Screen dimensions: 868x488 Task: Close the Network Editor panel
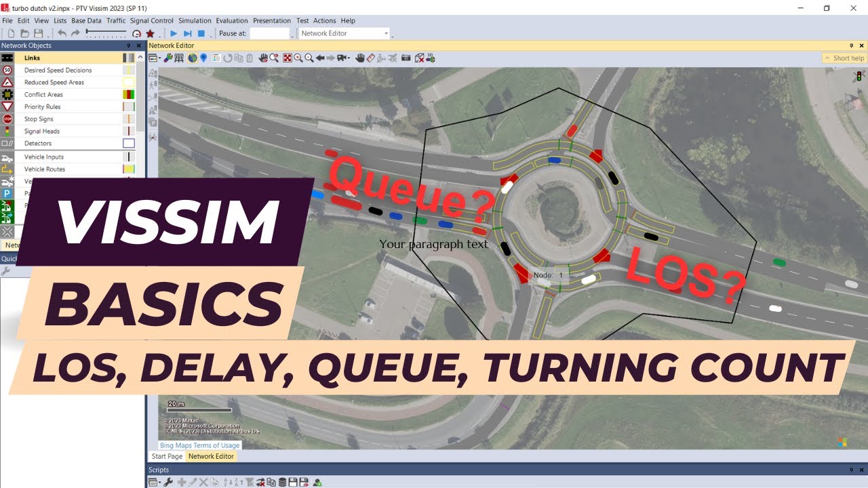pyautogui.click(x=861, y=45)
